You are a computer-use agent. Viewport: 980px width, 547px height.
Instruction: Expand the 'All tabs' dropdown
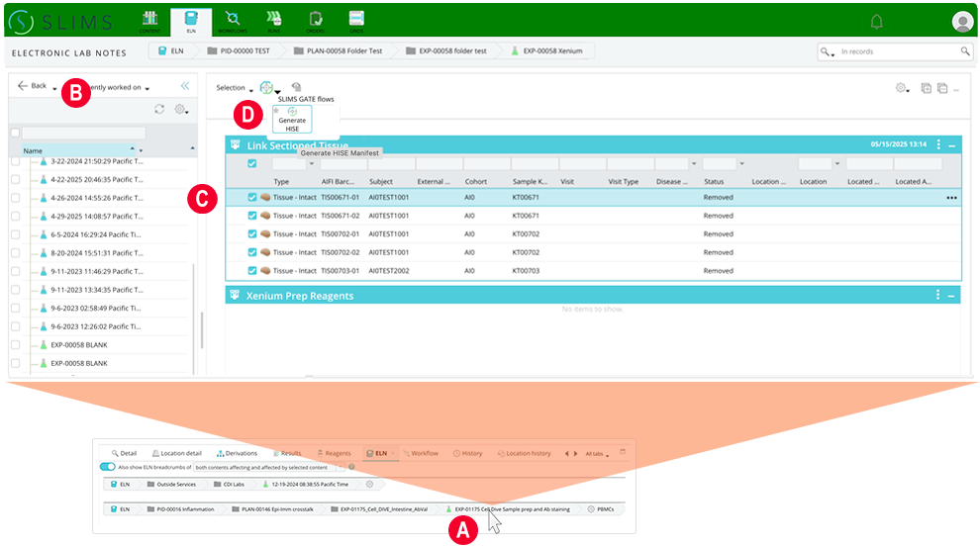596,453
